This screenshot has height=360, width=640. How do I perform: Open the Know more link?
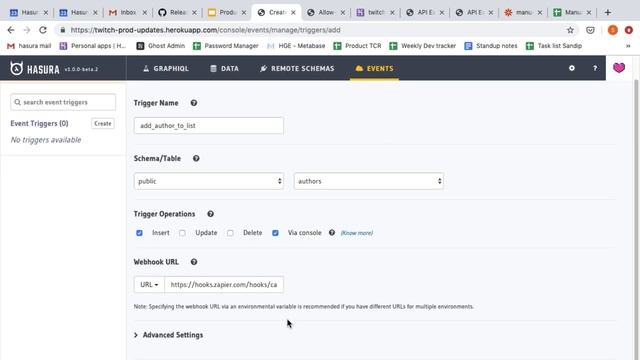click(x=357, y=233)
